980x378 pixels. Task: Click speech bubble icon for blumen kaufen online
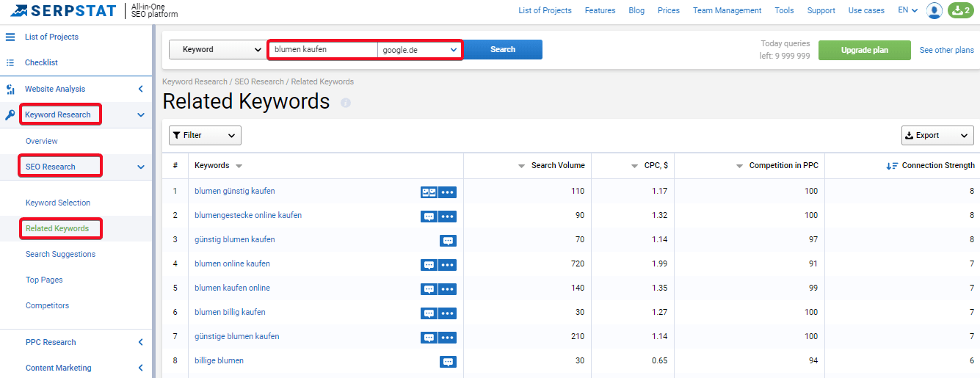pyautogui.click(x=429, y=289)
